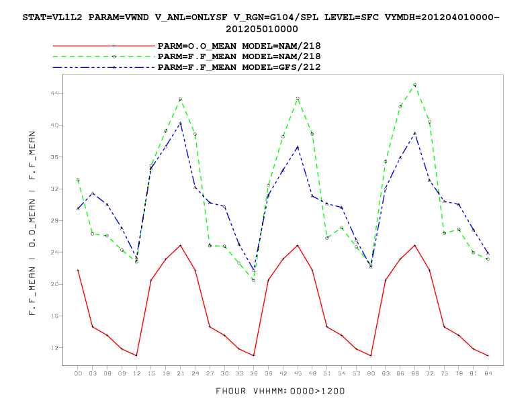This screenshot has height=411, width=532.
Task: Click x-axis tick label 27
Action: pos(210,373)
